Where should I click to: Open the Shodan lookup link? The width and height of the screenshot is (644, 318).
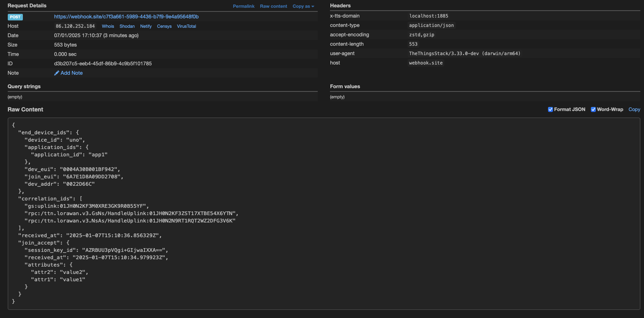pyautogui.click(x=127, y=26)
